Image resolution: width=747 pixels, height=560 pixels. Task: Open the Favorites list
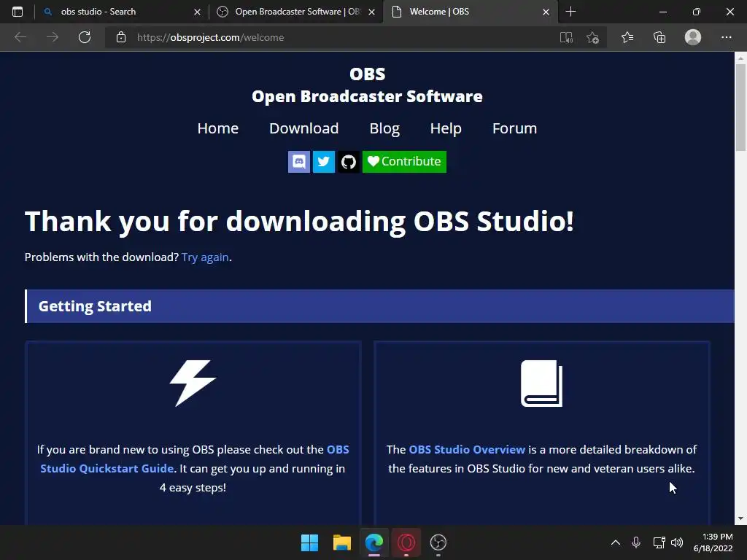(627, 37)
